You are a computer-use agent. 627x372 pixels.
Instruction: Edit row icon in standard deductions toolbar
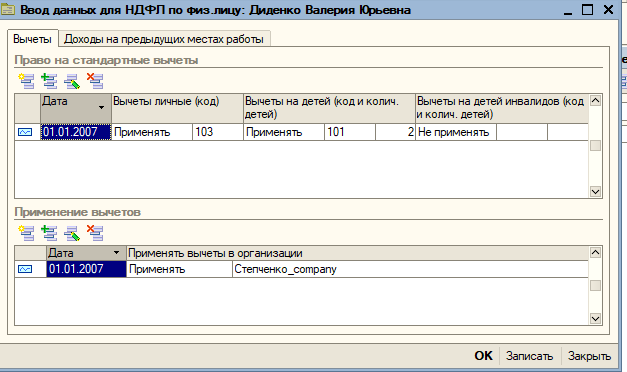click(72, 81)
